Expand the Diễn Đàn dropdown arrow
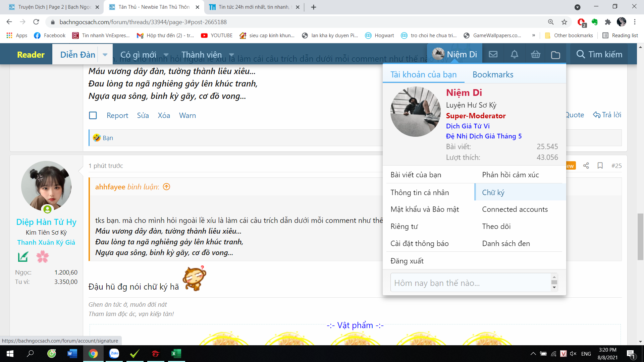 point(105,55)
